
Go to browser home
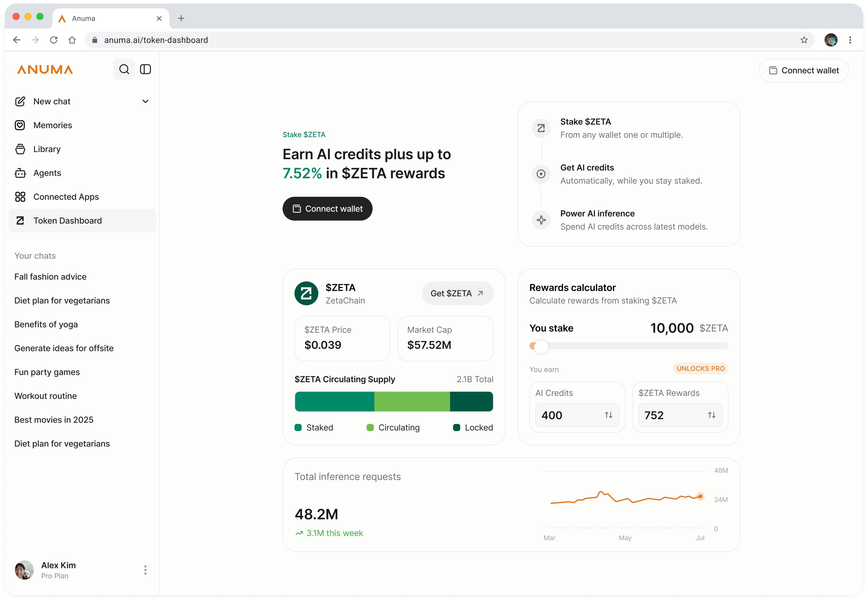point(72,40)
